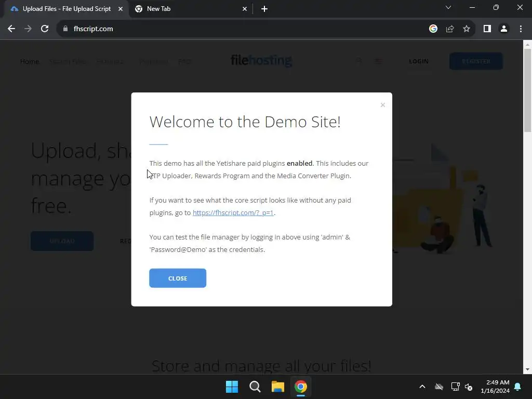This screenshot has height=399, width=532.
Task: Click the OneDrive cloud tray icon
Action: 439,387
